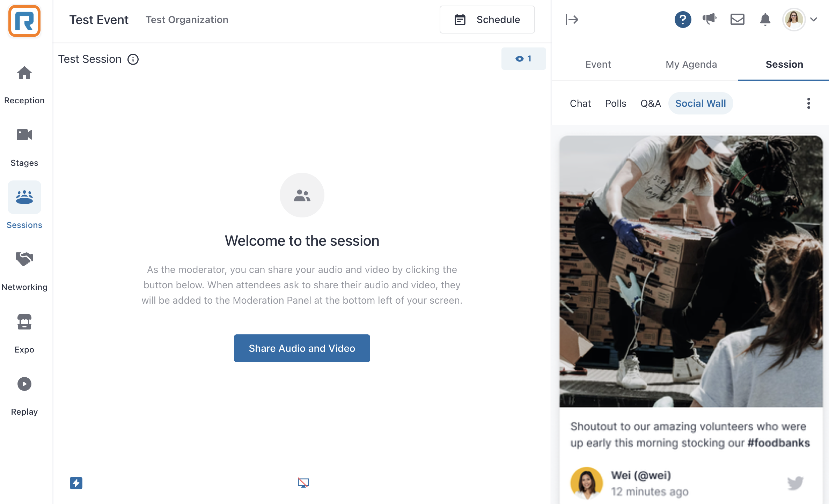Open Expo booth icon
The image size is (829, 504).
24,322
